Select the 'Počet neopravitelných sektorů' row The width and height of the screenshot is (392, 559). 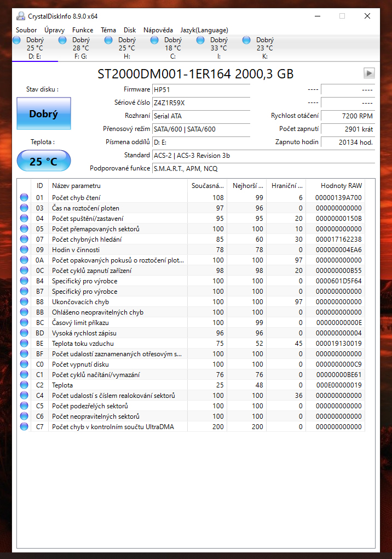(191, 416)
